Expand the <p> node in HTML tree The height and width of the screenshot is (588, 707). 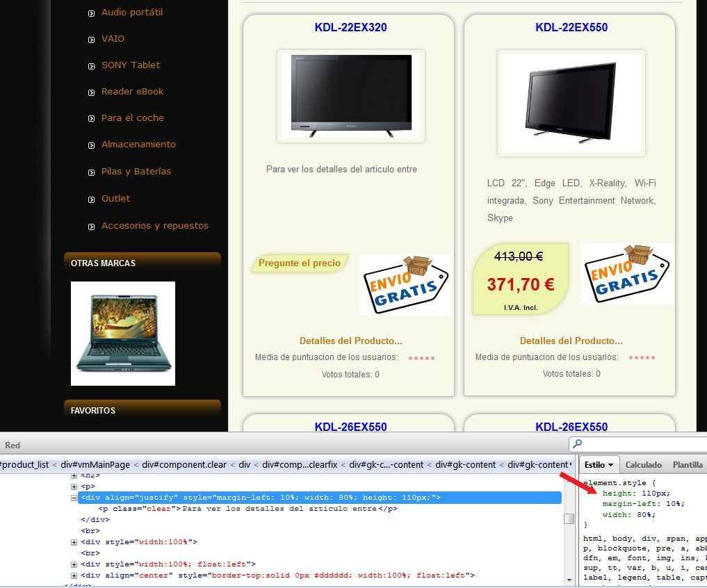pyautogui.click(x=74, y=487)
